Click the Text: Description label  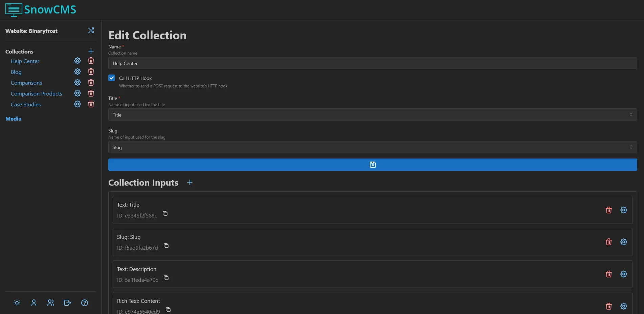tap(137, 269)
